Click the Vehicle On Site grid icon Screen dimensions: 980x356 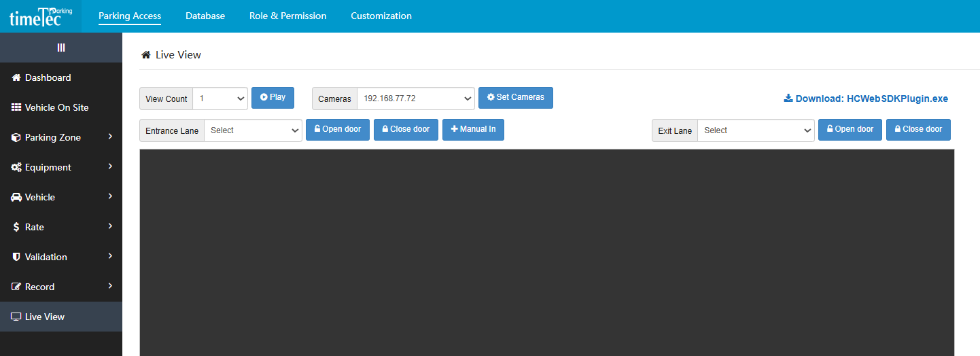[16, 107]
